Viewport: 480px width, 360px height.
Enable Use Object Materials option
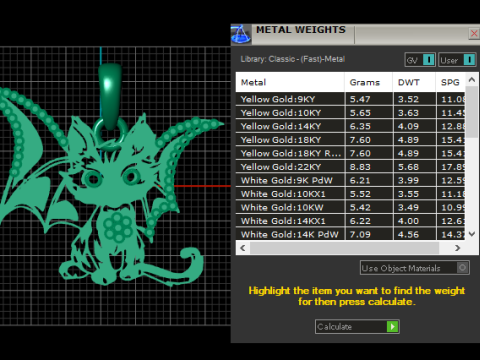click(x=415, y=268)
